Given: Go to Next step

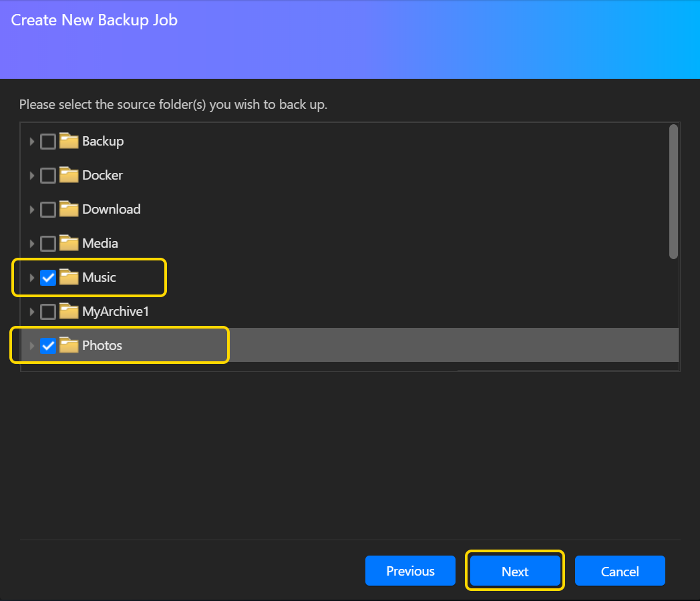Looking at the screenshot, I should click(515, 571).
